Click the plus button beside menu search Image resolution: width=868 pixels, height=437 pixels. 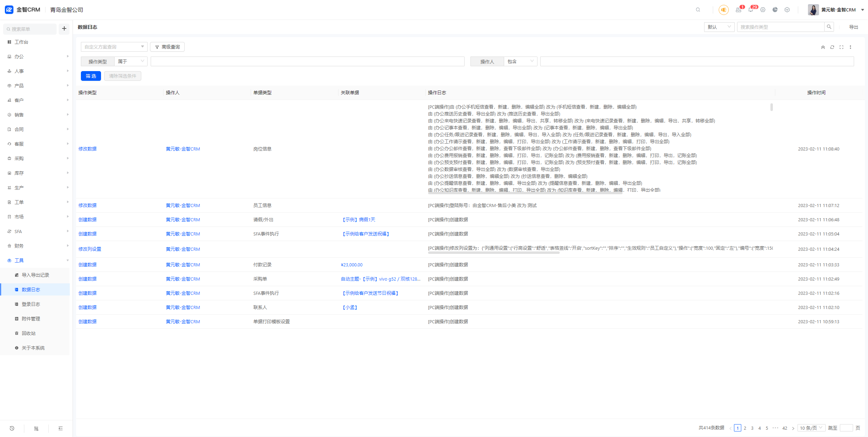coord(64,29)
